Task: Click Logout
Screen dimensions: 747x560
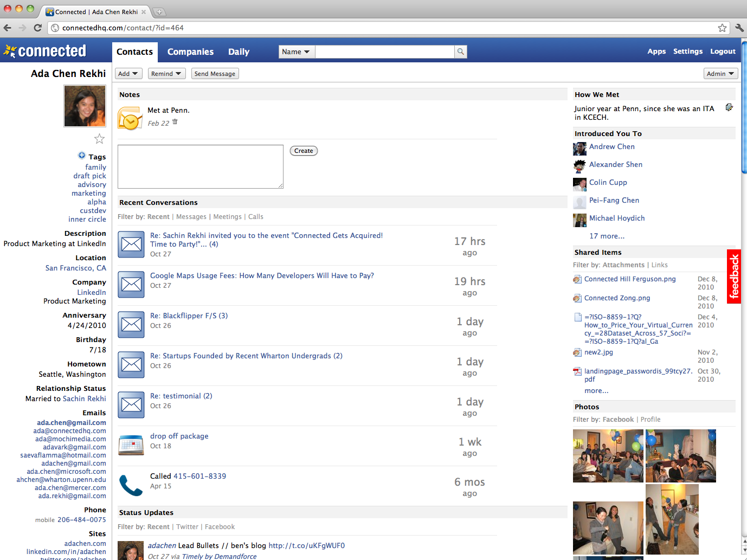Action: pyautogui.click(x=723, y=52)
